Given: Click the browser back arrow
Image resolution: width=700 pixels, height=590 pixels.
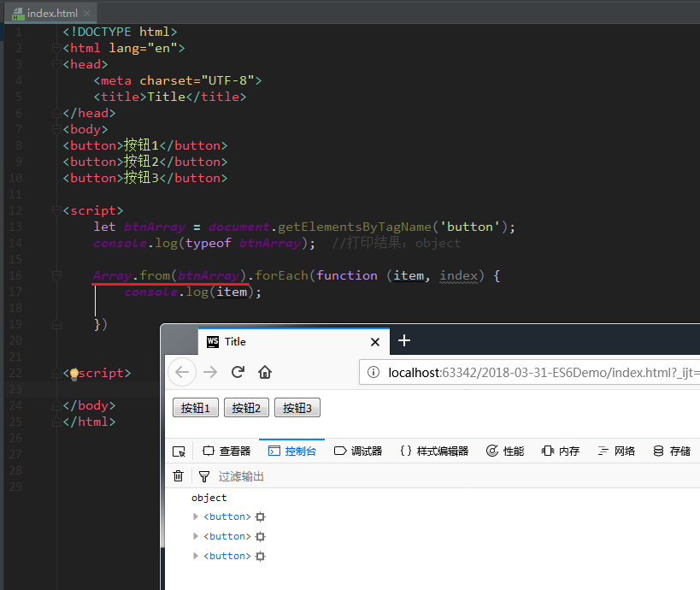Looking at the screenshot, I should coord(182,372).
